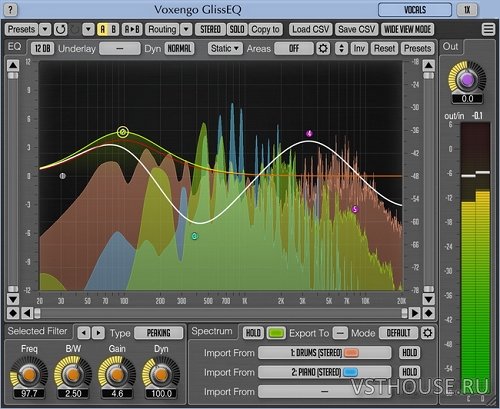Open Areas OFF selector

294,49
